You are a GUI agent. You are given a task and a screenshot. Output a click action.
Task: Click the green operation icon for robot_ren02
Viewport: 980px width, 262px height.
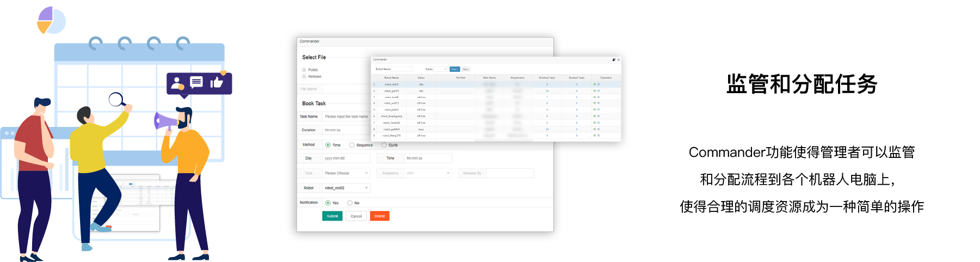coord(594,84)
